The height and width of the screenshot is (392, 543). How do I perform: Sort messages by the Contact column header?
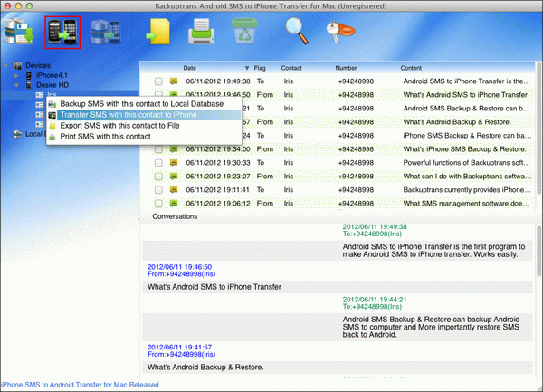click(291, 68)
